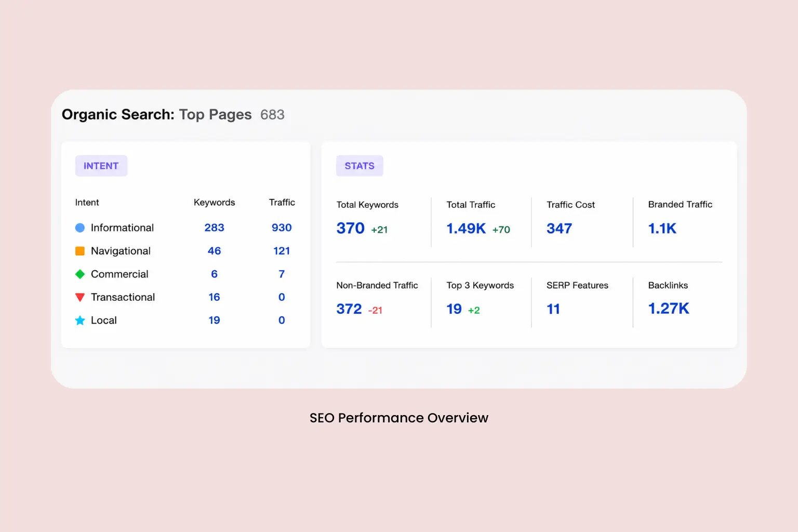Screen dimensions: 798x532
Task: Click the SERP Features value 11
Action: click(553, 309)
